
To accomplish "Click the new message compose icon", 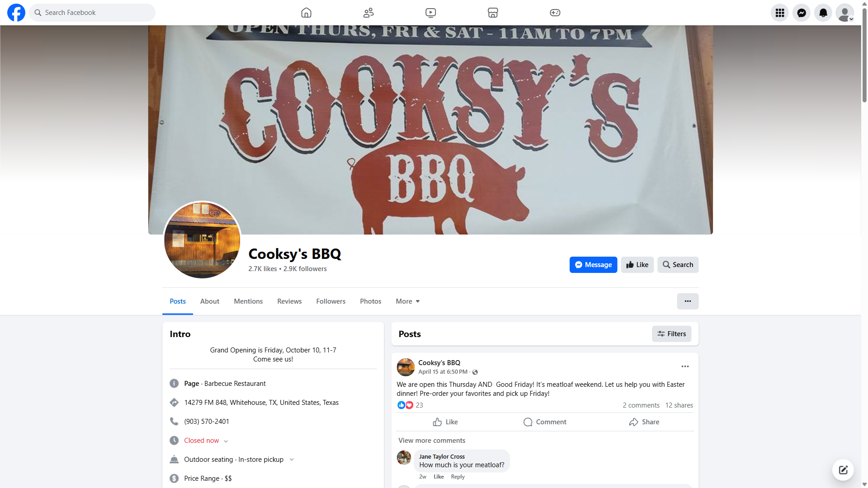I will [x=843, y=470].
